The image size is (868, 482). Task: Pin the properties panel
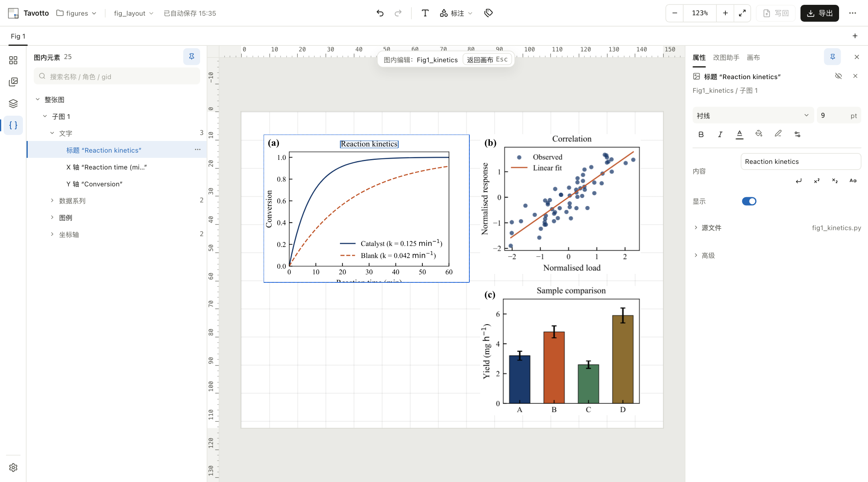[x=833, y=57]
